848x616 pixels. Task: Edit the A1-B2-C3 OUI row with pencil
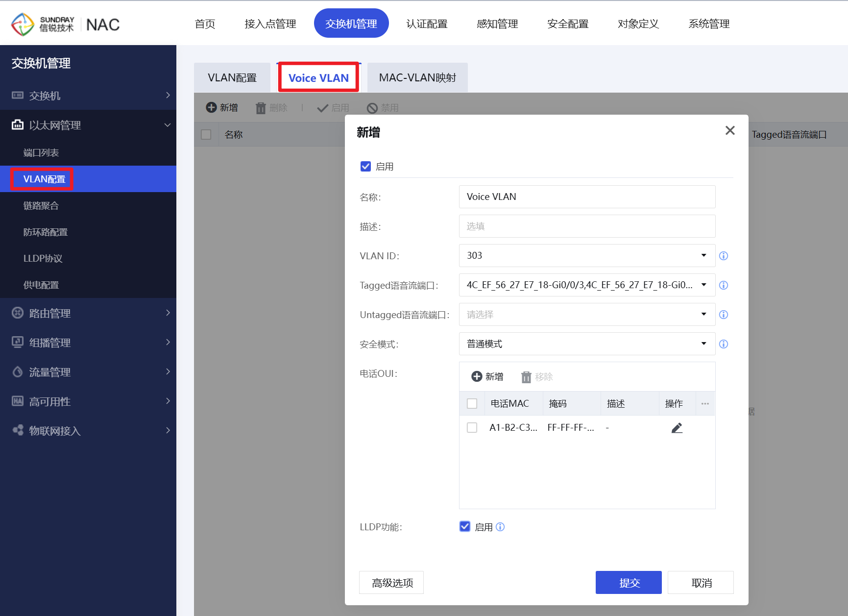pyautogui.click(x=677, y=428)
